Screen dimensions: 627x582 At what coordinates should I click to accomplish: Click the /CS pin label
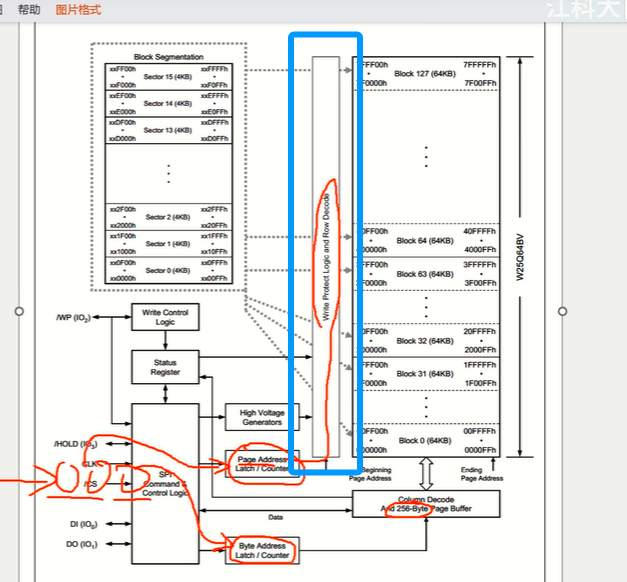pos(91,484)
